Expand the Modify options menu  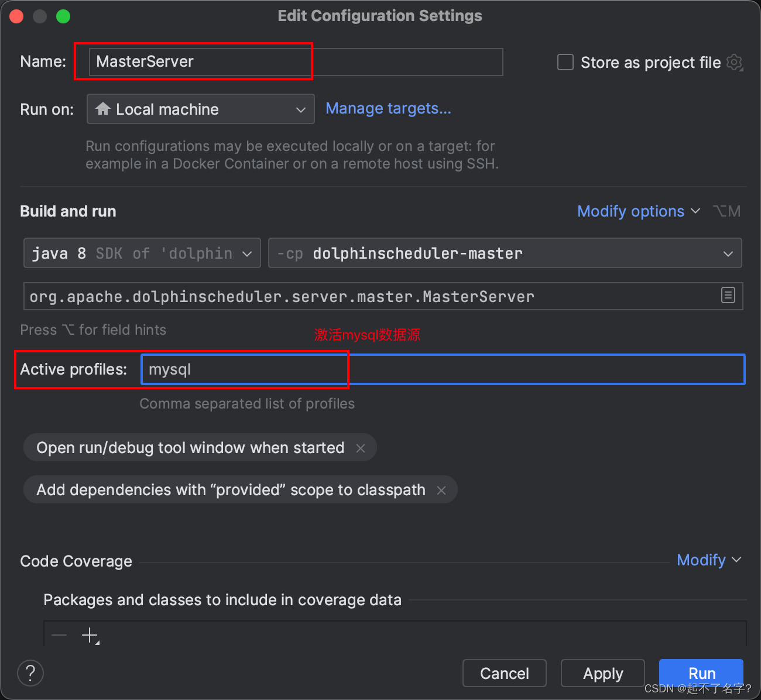pos(638,211)
